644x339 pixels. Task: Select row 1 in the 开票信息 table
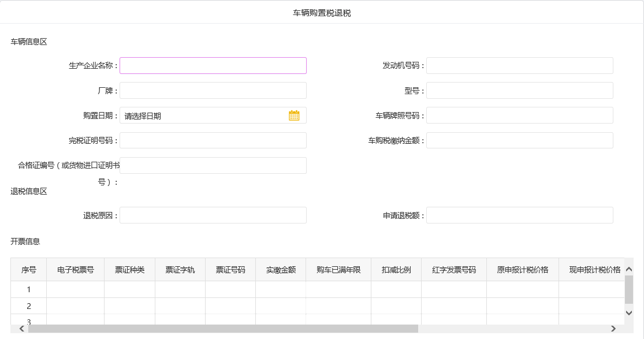pos(28,289)
